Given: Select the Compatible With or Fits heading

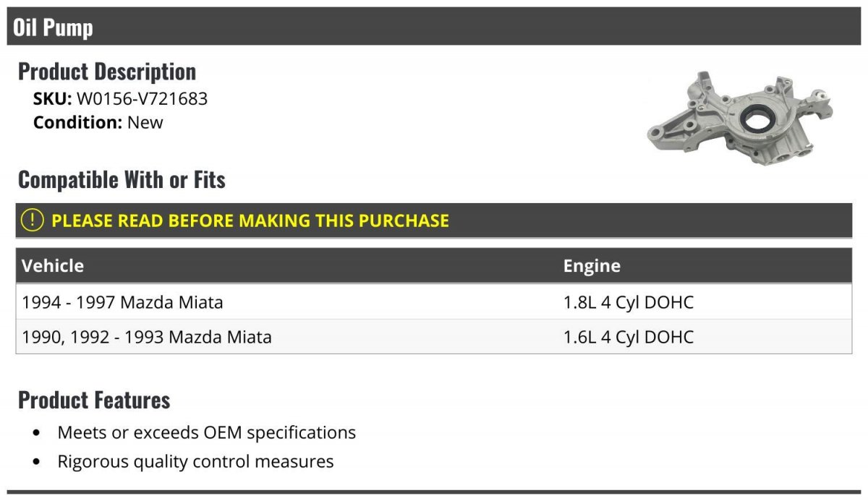Looking at the screenshot, I should 122,179.
